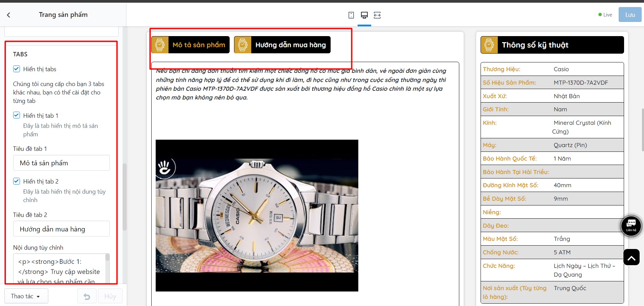The height and width of the screenshot is (306, 644).
Task: Click the Niềng label
Action: tap(492, 212)
